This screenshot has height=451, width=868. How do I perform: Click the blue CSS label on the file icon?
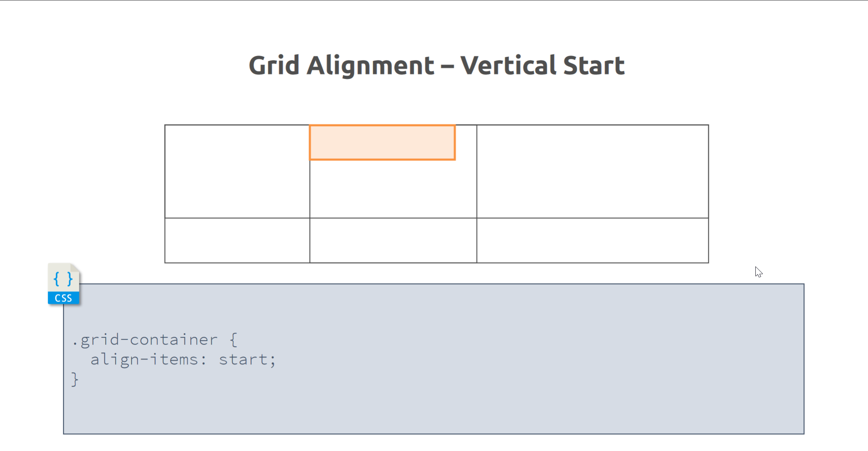pyautogui.click(x=63, y=298)
